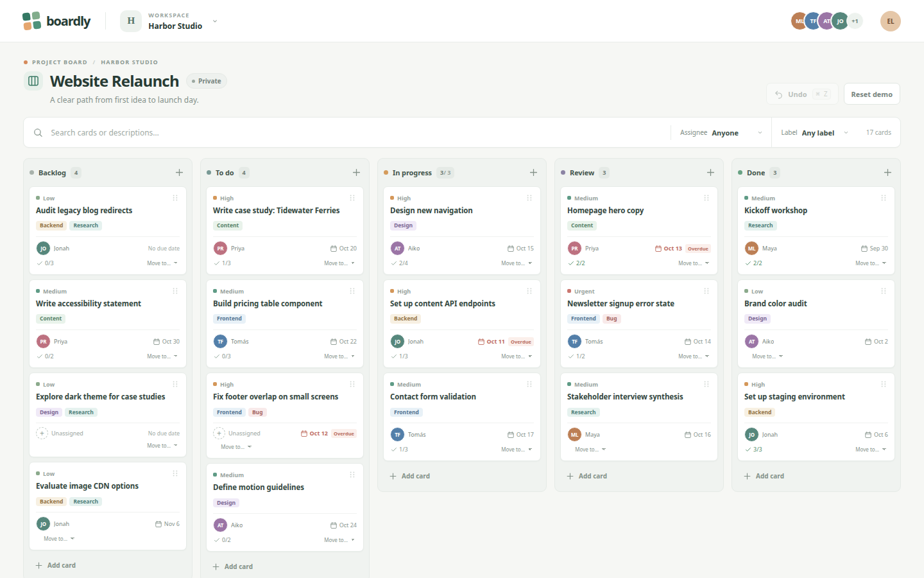This screenshot has width=924, height=578.
Task: Click the Bug label on Newsletter signup card
Action: click(612, 319)
